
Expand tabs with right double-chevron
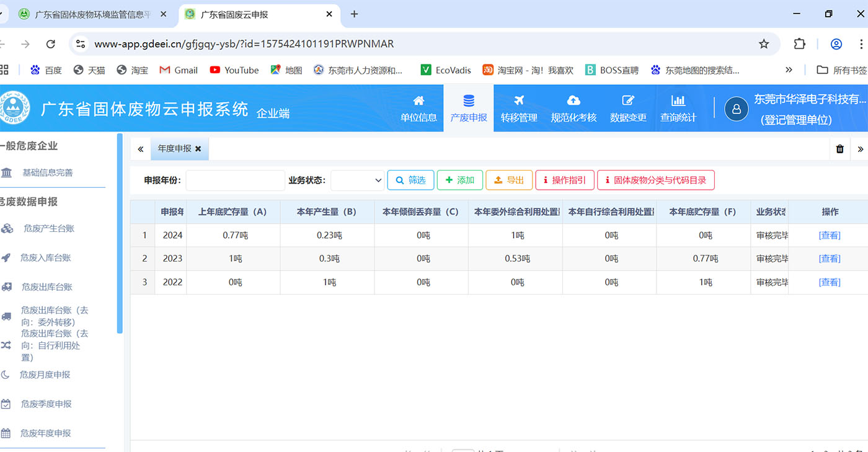[x=860, y=149]
